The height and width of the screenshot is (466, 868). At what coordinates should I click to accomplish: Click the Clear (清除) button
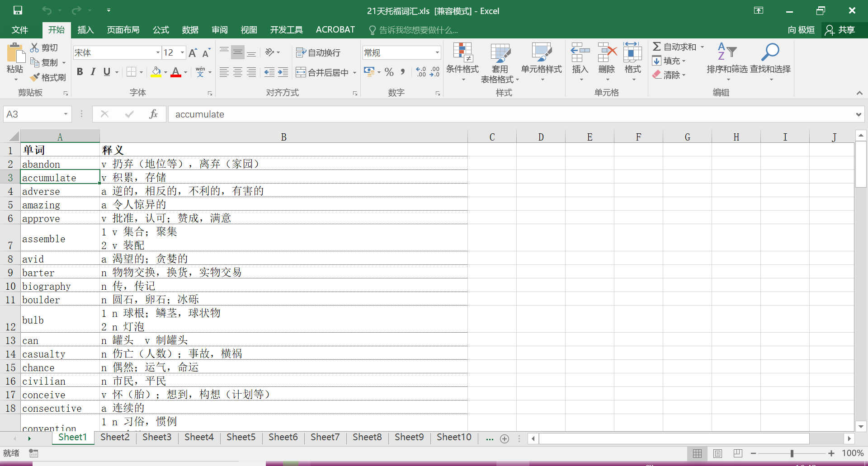tap(669, 75)
